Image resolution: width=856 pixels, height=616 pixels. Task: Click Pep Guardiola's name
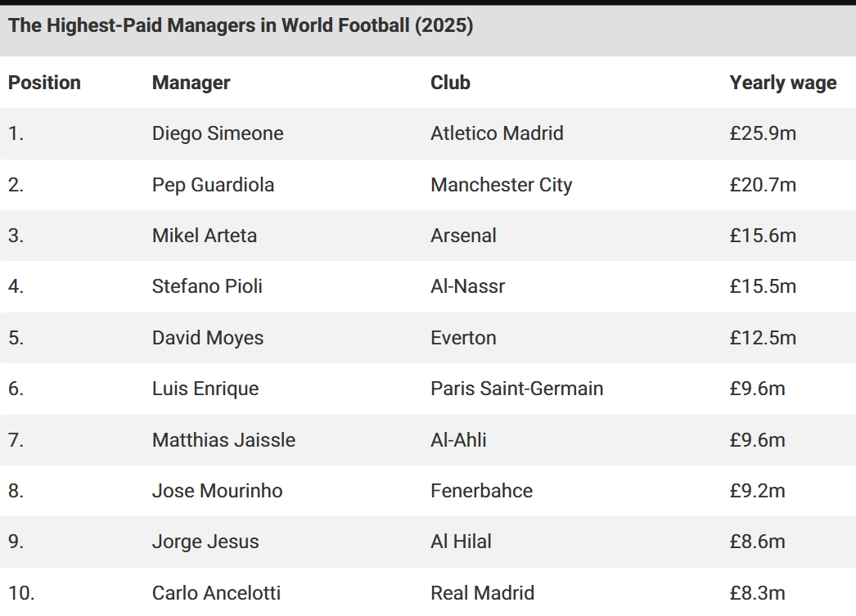tap(213, 185)
